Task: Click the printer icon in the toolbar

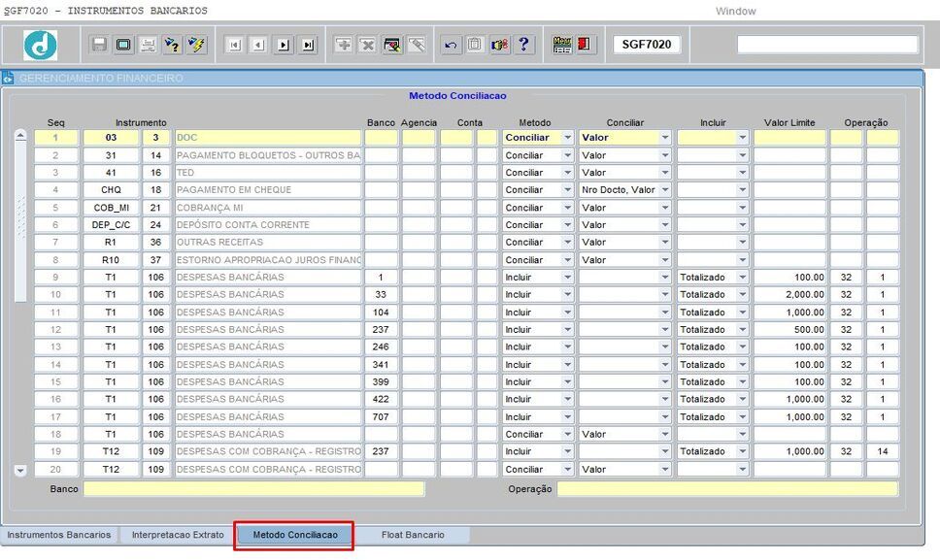Action: pyautogui.click(x=148, y=45)
